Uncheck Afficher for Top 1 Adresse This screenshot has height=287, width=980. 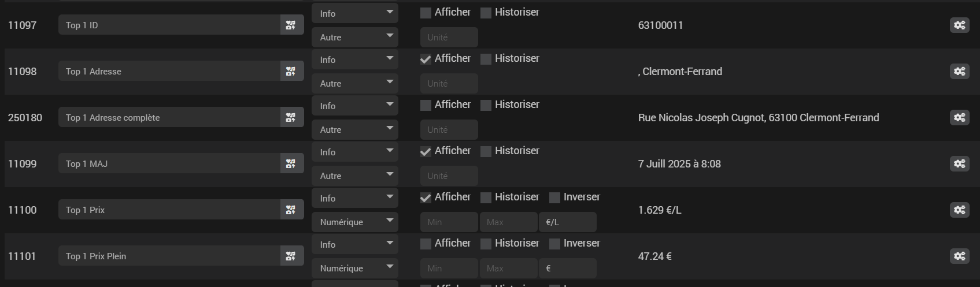point(426,59)
